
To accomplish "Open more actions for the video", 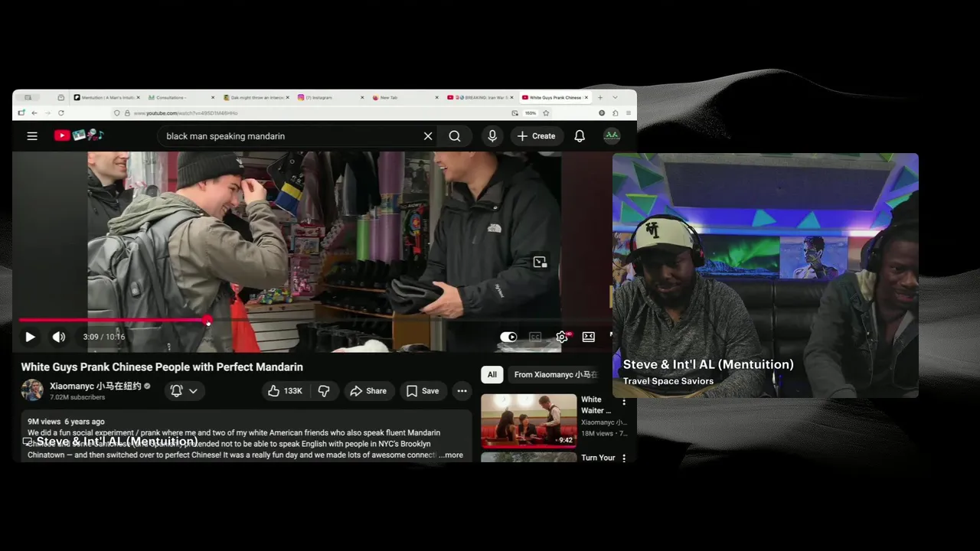I will click(x=462, y=391).
